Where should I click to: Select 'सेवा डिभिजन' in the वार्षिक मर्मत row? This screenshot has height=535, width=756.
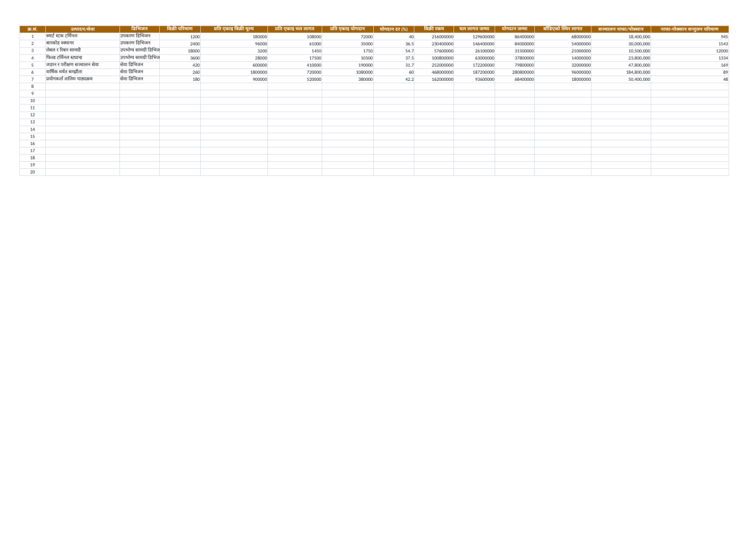[139, 73]
